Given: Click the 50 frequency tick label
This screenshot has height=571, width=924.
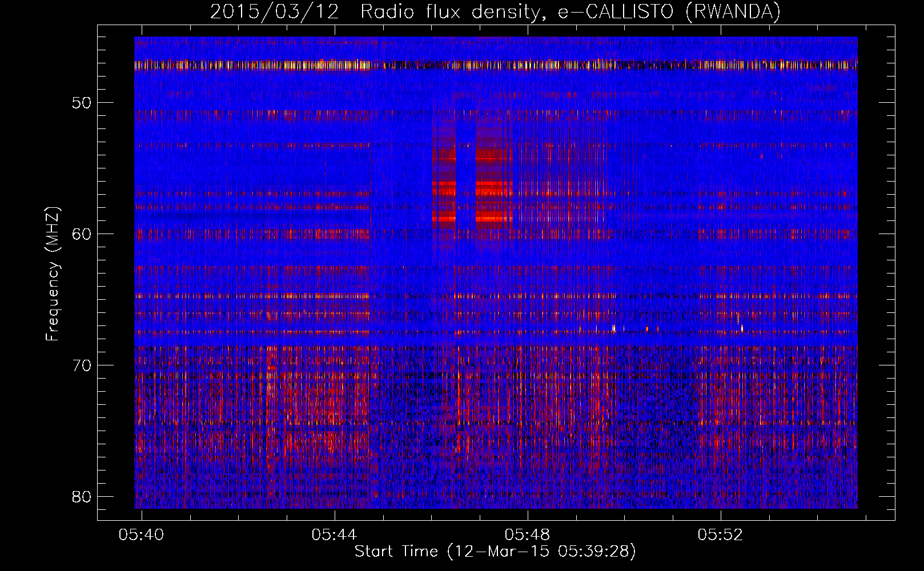Looking at the screenshot, I should (x=82, y=103).
